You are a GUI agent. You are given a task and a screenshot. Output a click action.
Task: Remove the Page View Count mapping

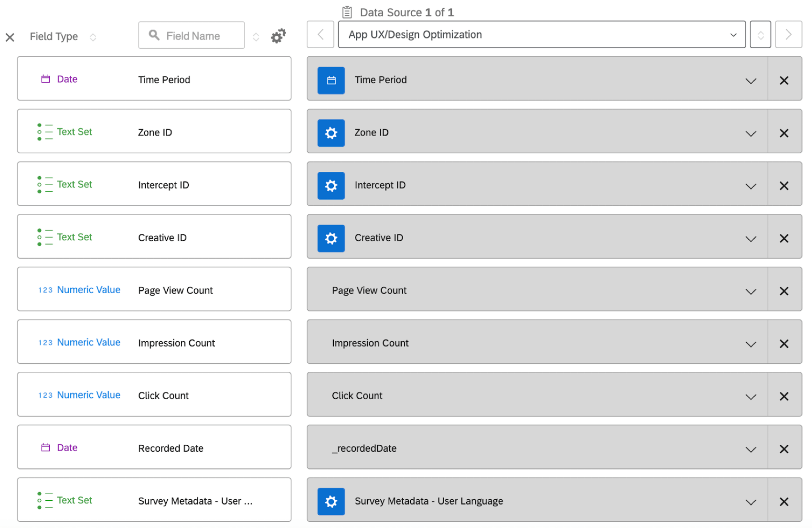(784, 291)
